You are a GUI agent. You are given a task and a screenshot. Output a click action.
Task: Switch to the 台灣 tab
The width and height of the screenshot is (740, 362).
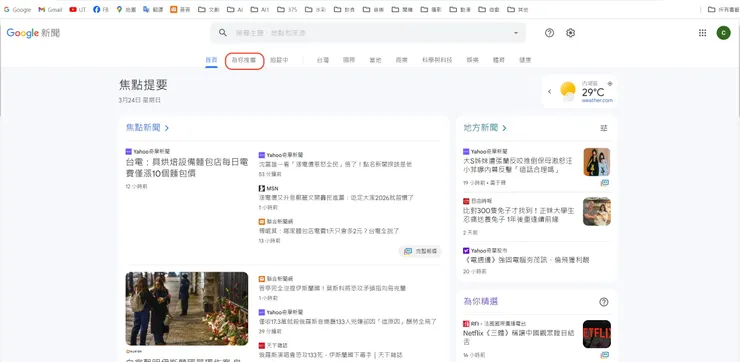click(x=323, y=60)
